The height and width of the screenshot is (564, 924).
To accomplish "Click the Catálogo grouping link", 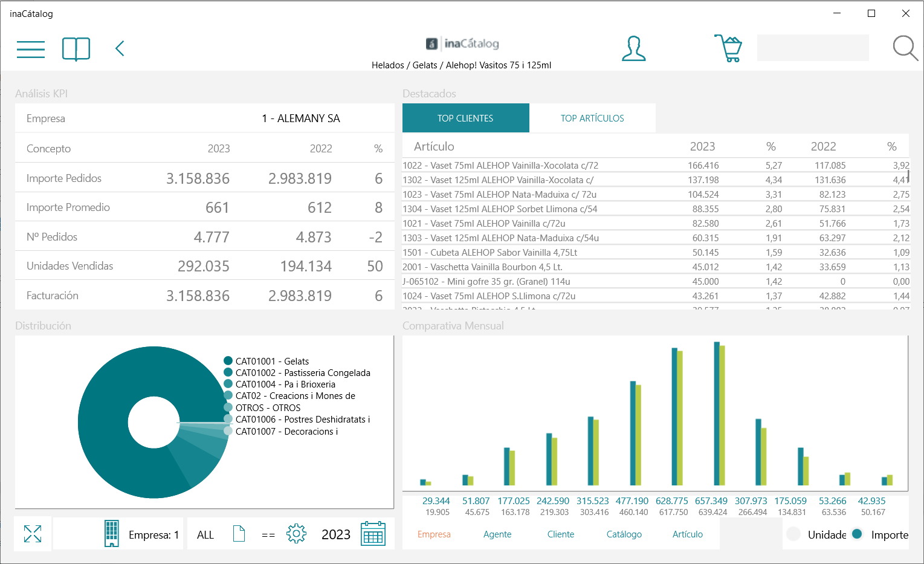I will [x=624, y=534].
